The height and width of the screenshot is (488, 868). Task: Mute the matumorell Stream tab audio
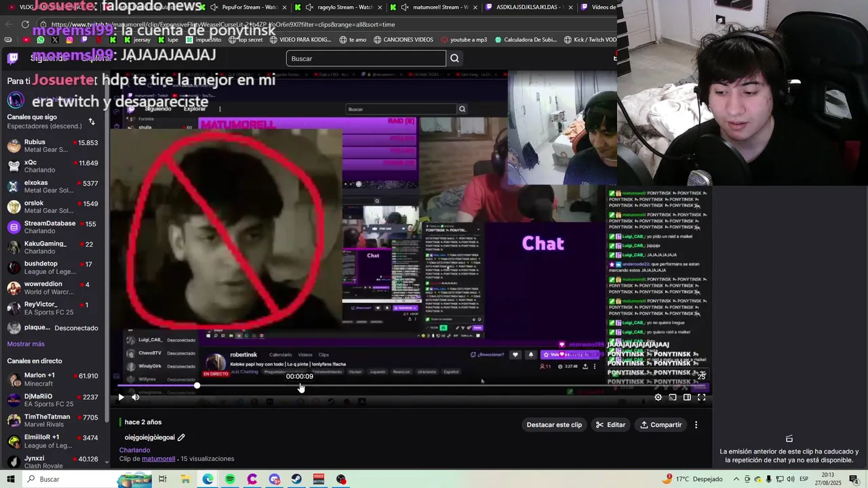click(x=405, y=7)
